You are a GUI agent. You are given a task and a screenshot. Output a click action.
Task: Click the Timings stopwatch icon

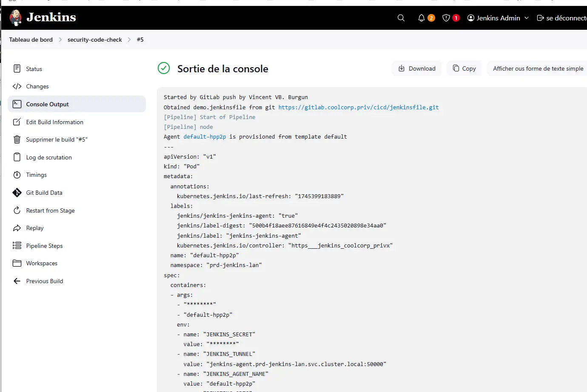17,175
